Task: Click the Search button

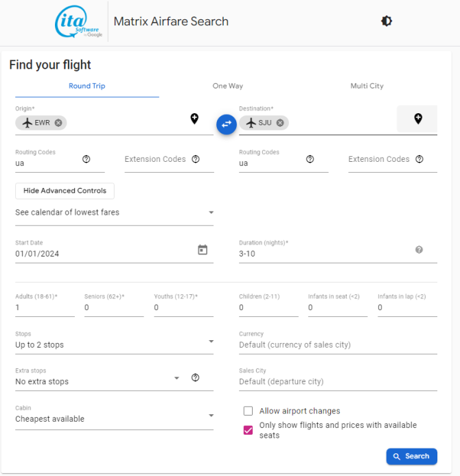Action: pos(411,456)
